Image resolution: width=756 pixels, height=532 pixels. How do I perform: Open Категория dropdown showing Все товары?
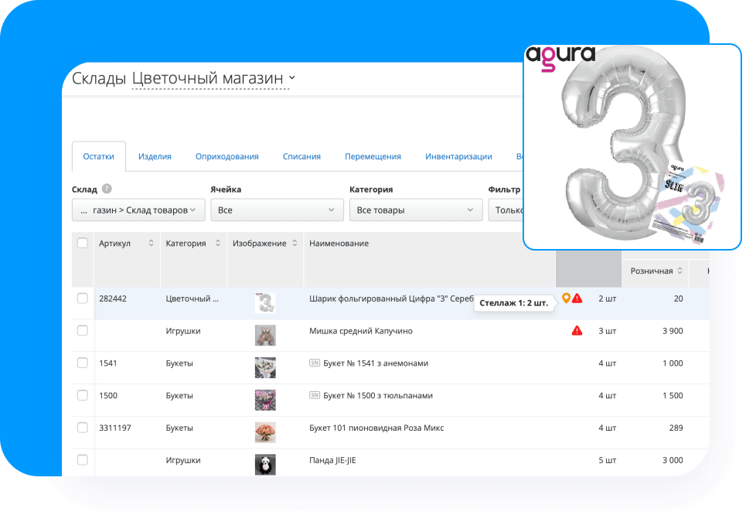(x=416, y=210)
